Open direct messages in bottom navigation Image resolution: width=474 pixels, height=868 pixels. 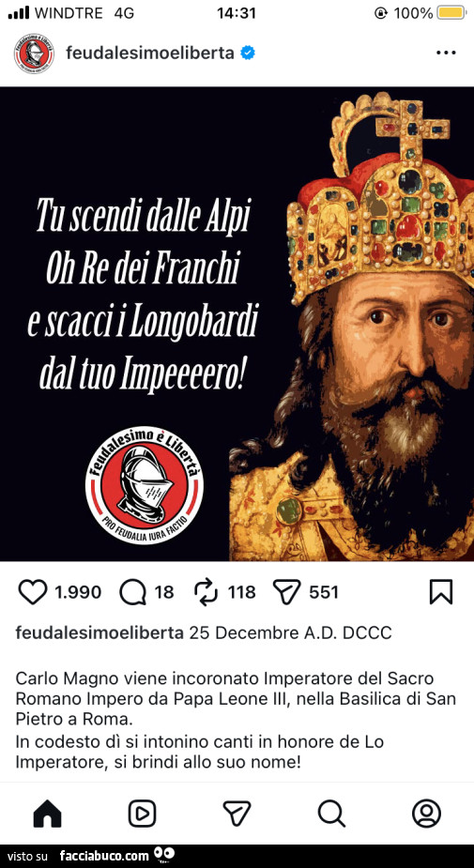pyautogui.click(x=237, y=814)
